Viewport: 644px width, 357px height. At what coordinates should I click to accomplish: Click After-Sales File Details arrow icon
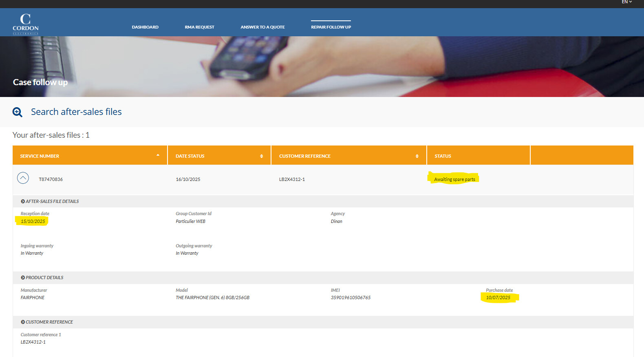click(x=23, y=201)
